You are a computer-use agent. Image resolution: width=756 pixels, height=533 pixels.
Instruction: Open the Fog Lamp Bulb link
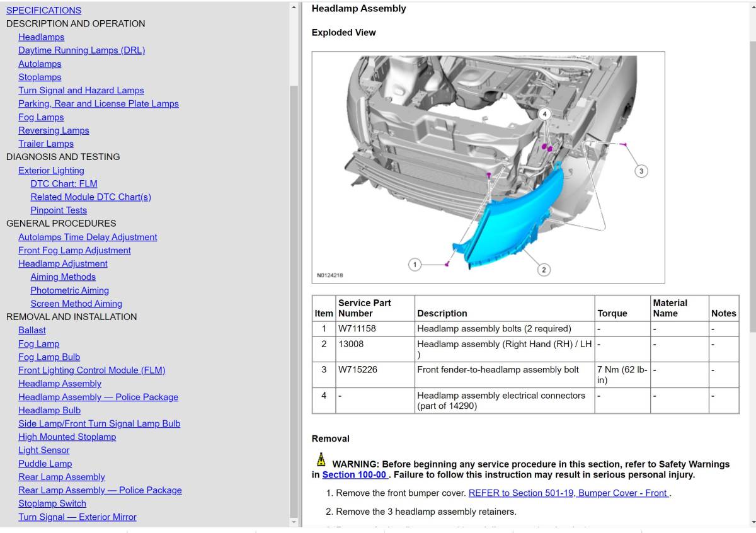[49, 357]
